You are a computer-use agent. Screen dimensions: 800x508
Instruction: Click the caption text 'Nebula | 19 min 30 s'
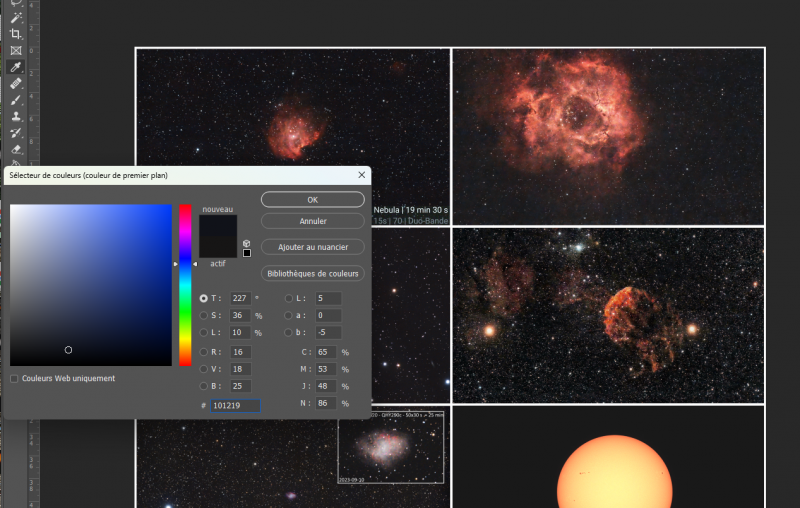(411, 210)
